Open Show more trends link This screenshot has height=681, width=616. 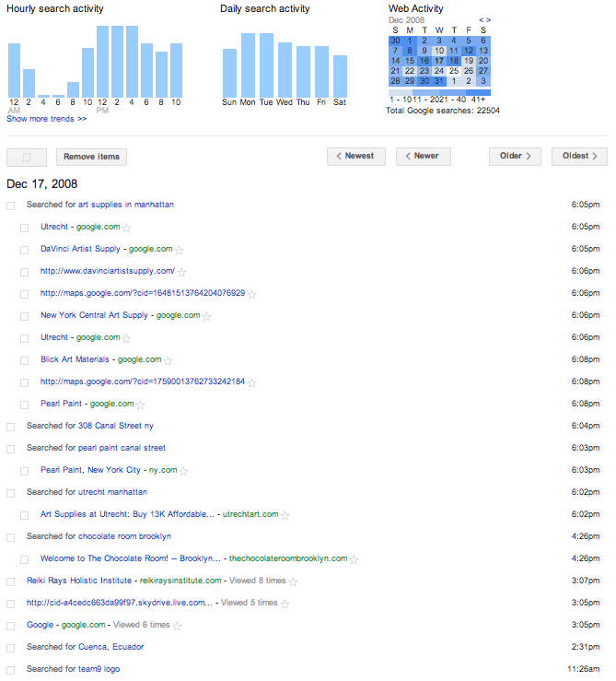click(x=46, y=119)
